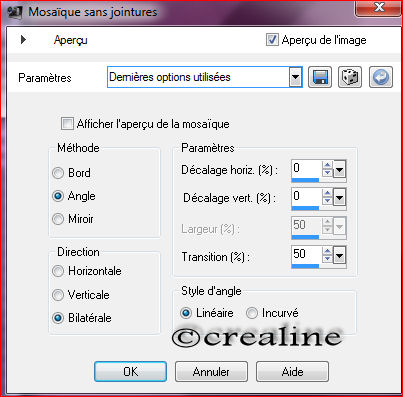Decrease Décalage horiz. with down arrow

(x=328, y=173)
